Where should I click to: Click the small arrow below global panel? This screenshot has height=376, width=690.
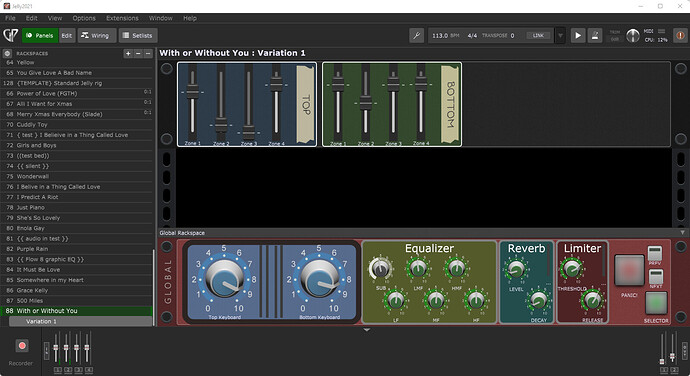(367, 330)
